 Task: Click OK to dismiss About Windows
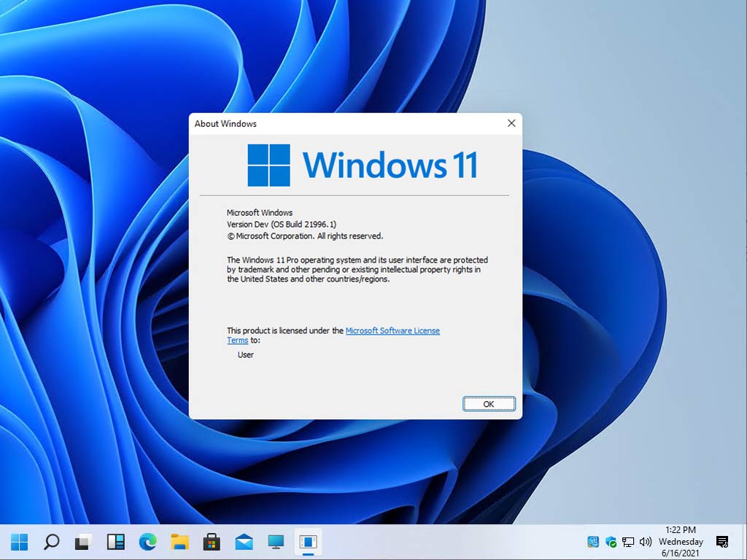click(x=489, y=403)
